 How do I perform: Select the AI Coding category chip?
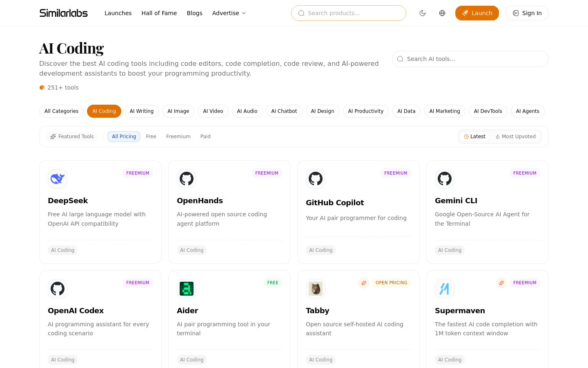pyautogui.click(x=104, y=111)
